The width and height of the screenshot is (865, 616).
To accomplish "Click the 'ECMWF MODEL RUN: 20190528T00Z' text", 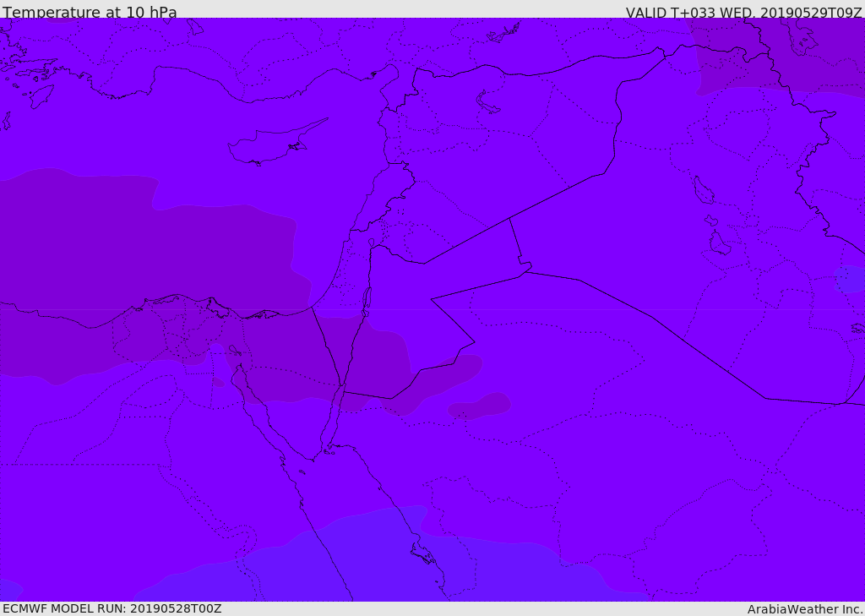I will pos(112,608).
